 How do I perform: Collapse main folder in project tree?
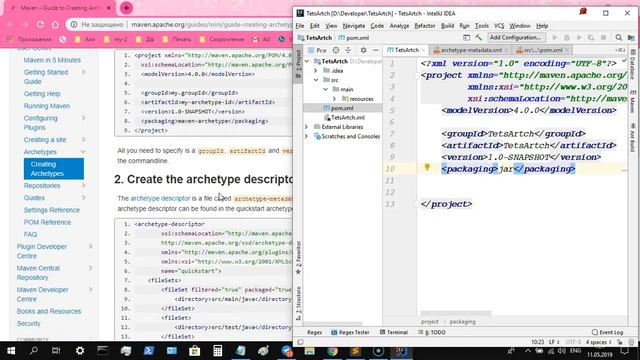(325, 89)
